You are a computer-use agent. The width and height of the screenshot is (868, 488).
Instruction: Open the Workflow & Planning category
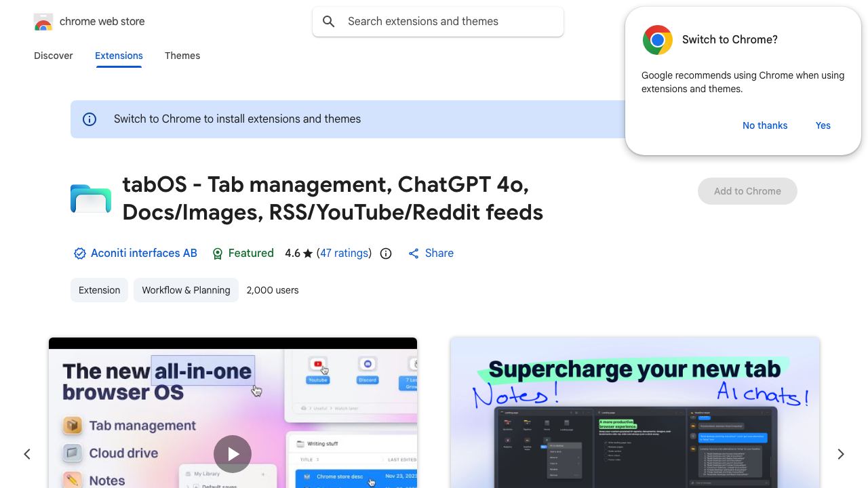click(x=186, y=290)
